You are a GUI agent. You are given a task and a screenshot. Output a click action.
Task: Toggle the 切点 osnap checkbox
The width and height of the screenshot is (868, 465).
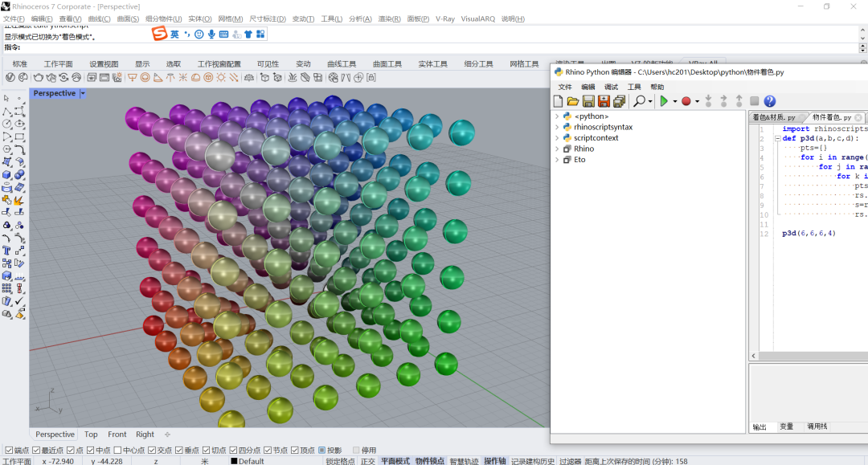click(206, 450)
